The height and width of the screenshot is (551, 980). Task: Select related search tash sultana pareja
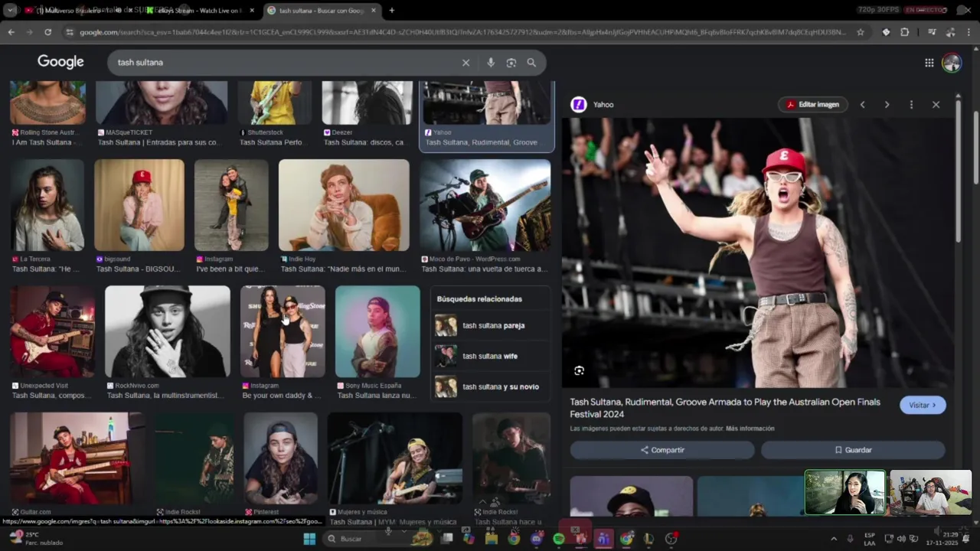click(x=491, y=325)
